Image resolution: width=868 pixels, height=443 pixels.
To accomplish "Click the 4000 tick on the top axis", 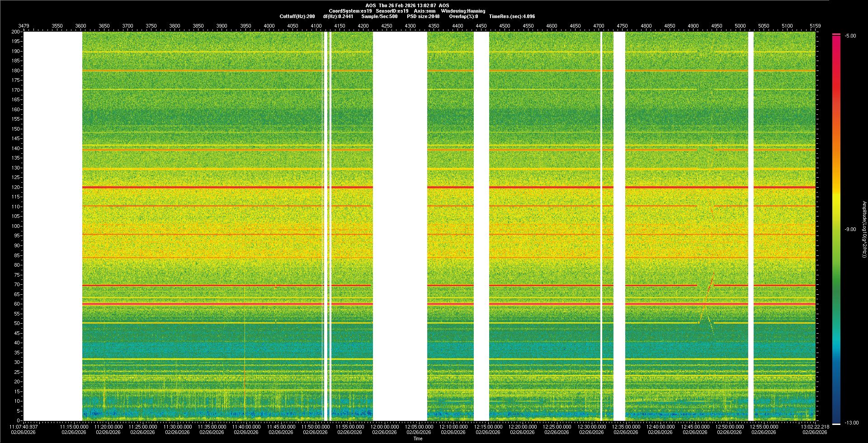I will [269, 26].
